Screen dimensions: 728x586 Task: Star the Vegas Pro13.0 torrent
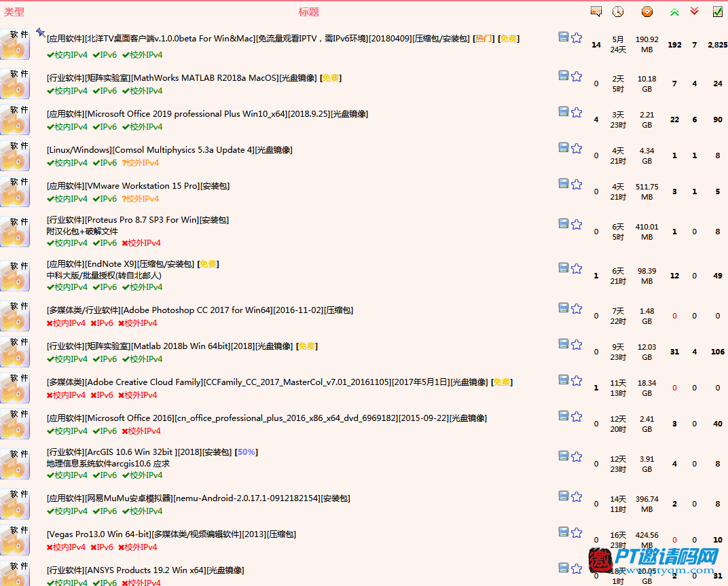click(577, 532)
